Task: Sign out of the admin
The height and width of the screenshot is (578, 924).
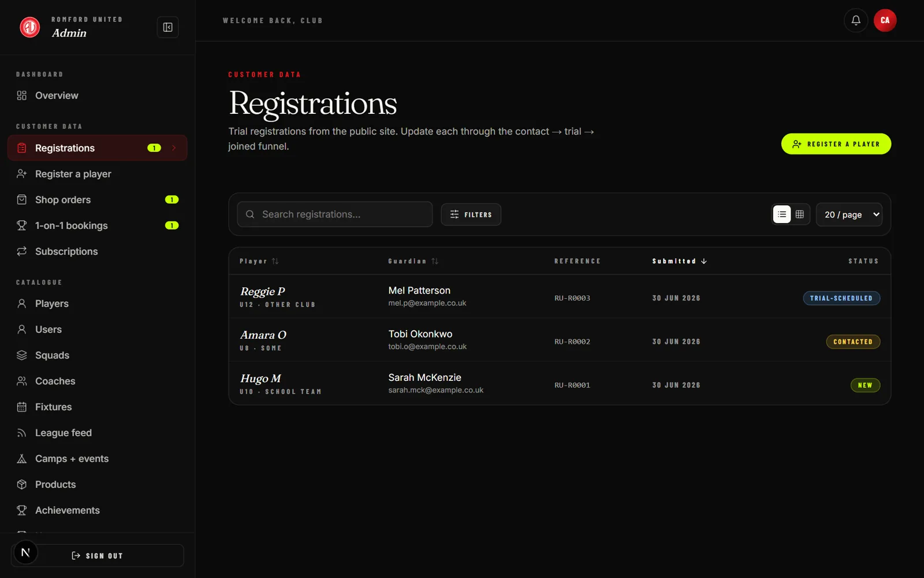Action: 97,555
